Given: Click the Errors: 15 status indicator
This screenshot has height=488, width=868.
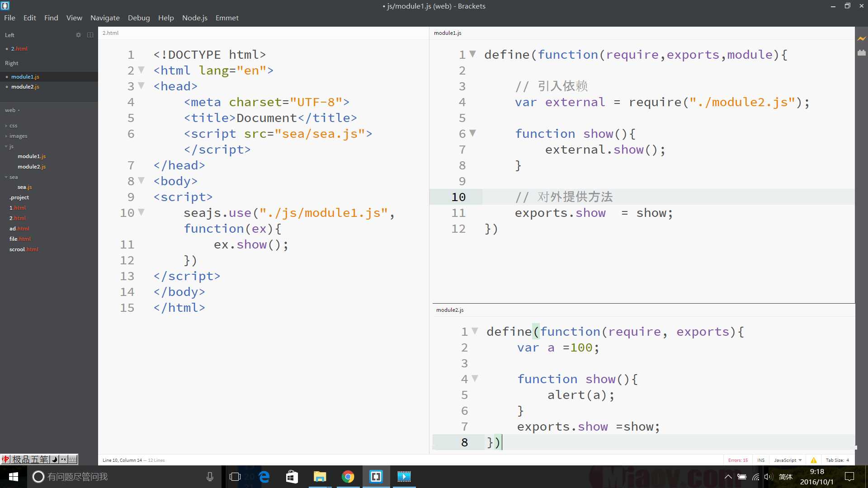Looking at the screenshot, I should [x=738, y=460].
